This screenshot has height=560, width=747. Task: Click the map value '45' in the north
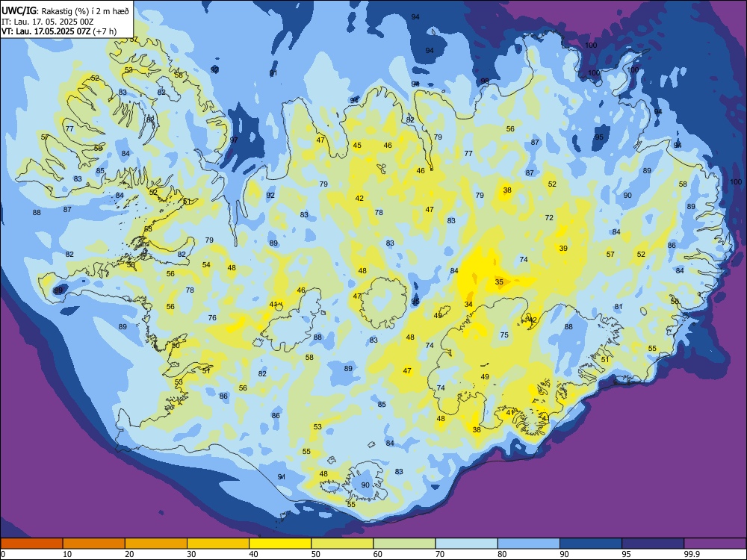click(357, 146)
